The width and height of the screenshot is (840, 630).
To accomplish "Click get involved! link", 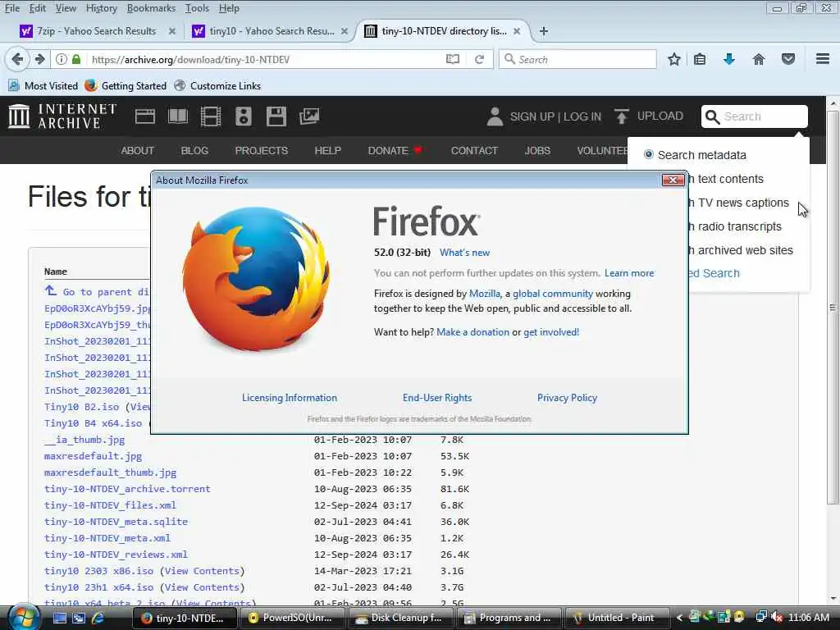I will click(551, 332).
